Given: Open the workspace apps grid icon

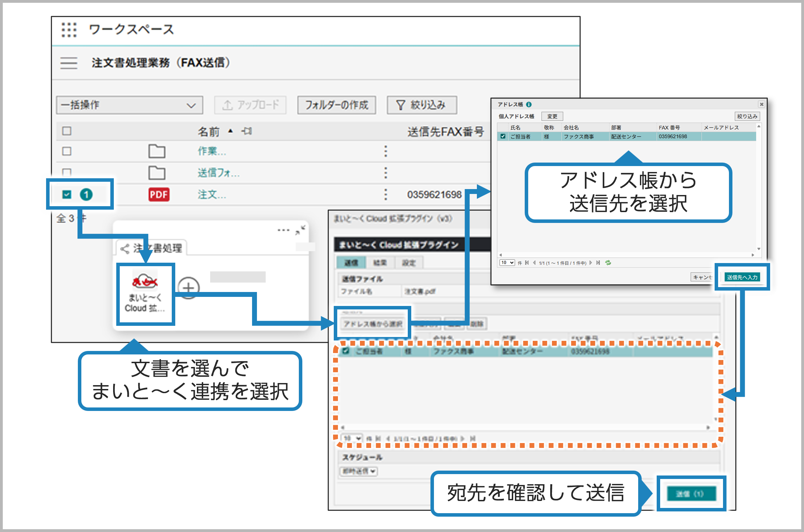Looking at the screenshot, I should (69, 30).
